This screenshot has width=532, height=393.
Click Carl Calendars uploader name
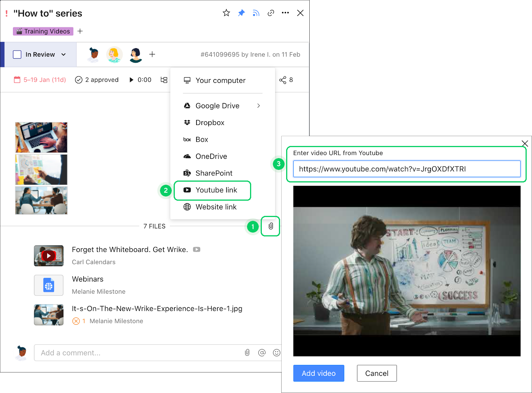point(93,262)
